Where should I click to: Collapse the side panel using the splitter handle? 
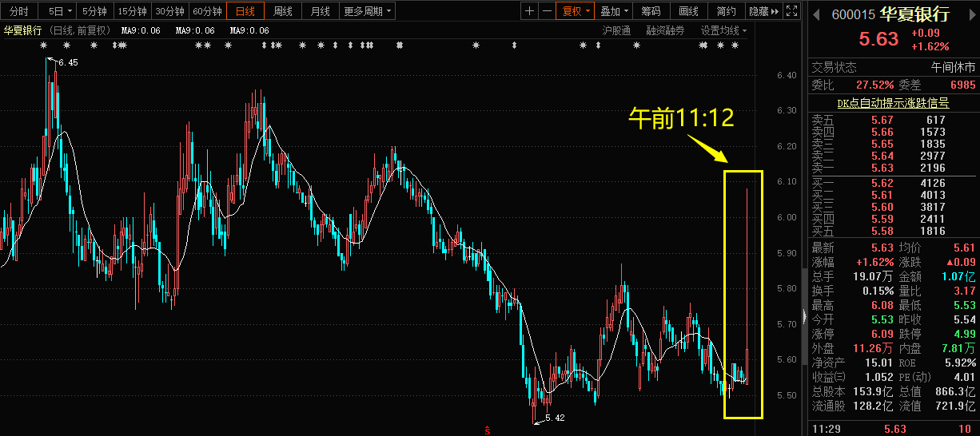point(803,316)
